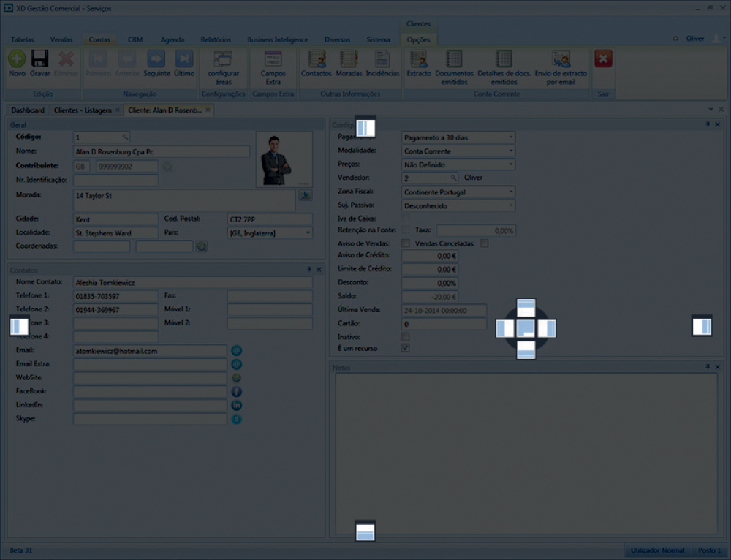Open the Moradas addresses icon

click(x=349, y=59)
